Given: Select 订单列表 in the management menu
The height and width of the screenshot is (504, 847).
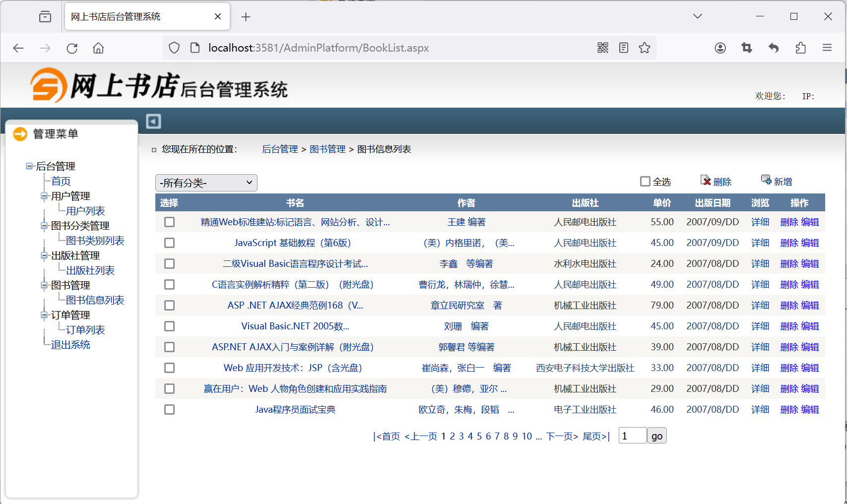Looking at the screenshot, I should [85, 330].
